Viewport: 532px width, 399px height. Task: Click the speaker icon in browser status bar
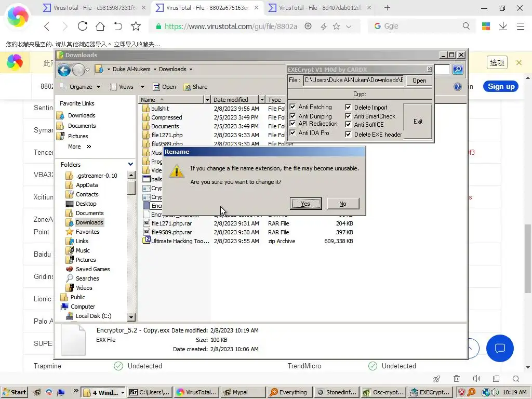tap(476, 379)
